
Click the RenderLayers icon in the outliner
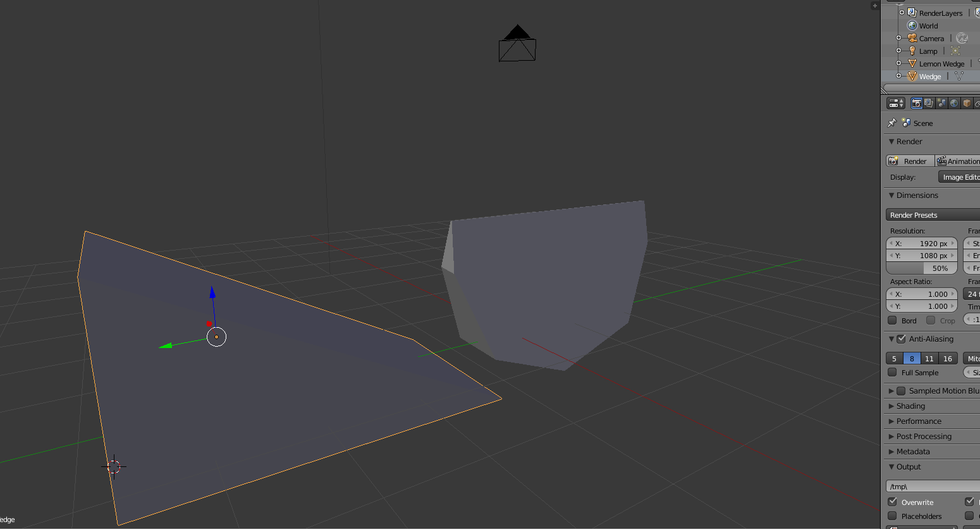coord(912,13)
